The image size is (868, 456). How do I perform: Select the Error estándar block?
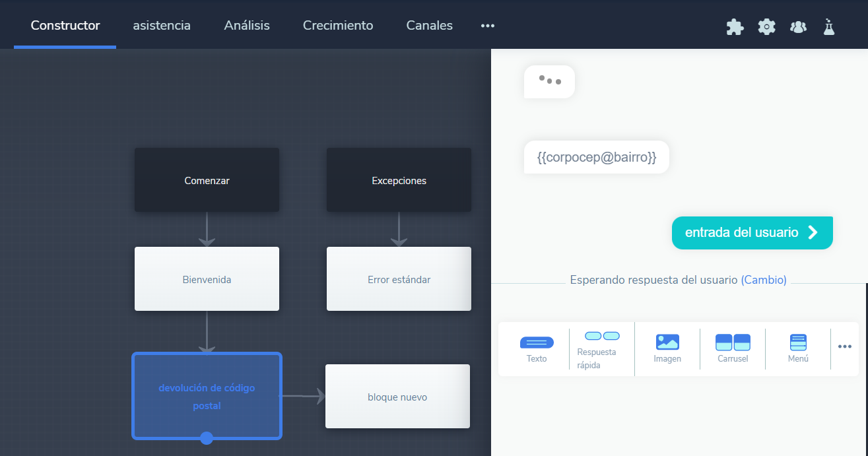point(399,279)
